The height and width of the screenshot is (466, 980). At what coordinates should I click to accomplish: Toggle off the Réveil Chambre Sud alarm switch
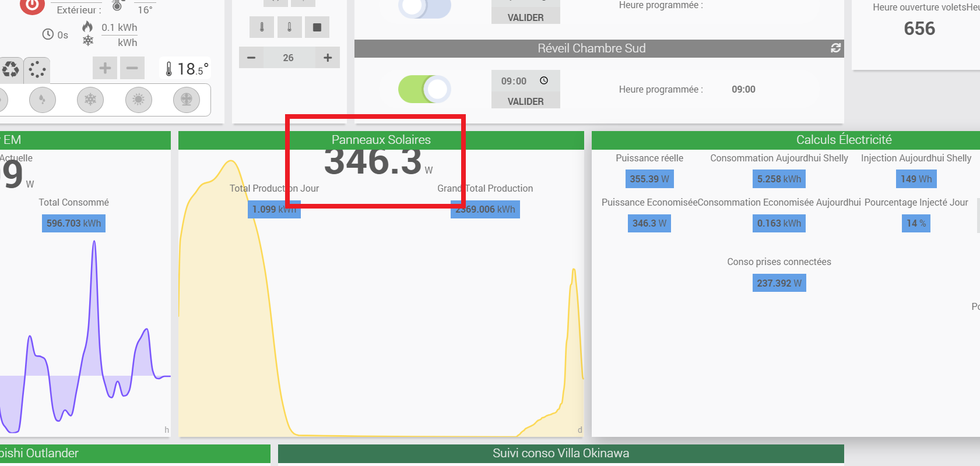click(x=424, y=89)
